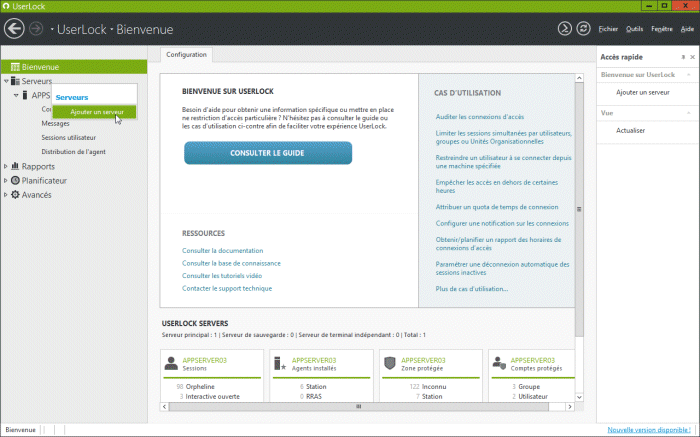Click the back navigation arrow

pyautogui.click(x=14, y=29)
